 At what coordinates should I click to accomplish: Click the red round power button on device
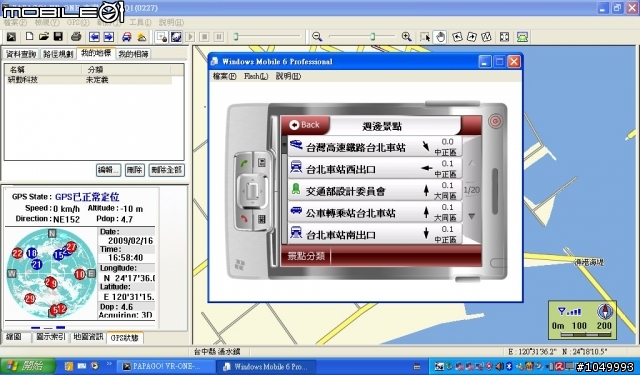tap(495, 121)
